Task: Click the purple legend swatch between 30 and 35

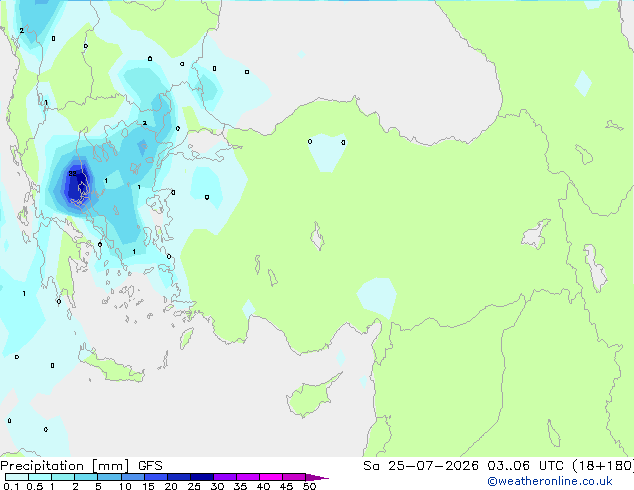Action: (x=225, y=477)
